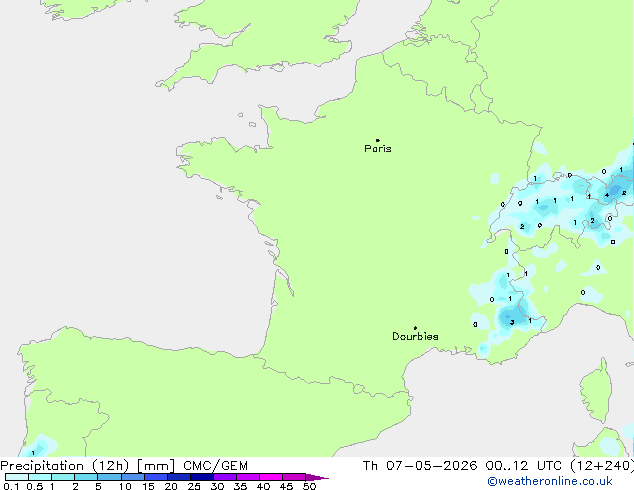This screenshot has height=490, width=634.
Task: Pick the 30 mm purple legend swatch
Action: tap(225, 477)
